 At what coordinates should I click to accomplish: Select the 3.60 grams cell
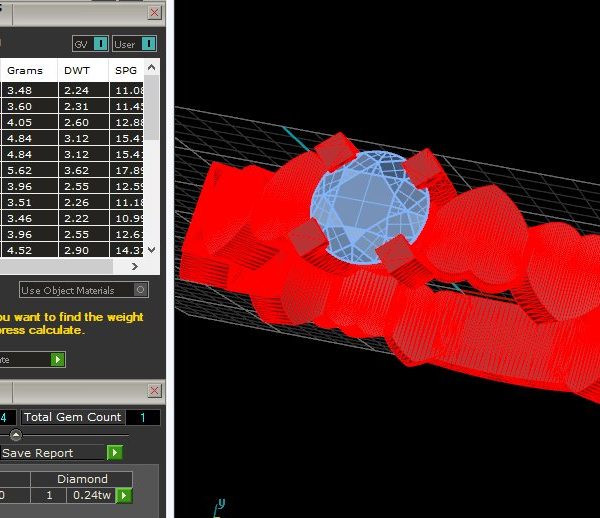pyautogui.click(x=29, y=106)
